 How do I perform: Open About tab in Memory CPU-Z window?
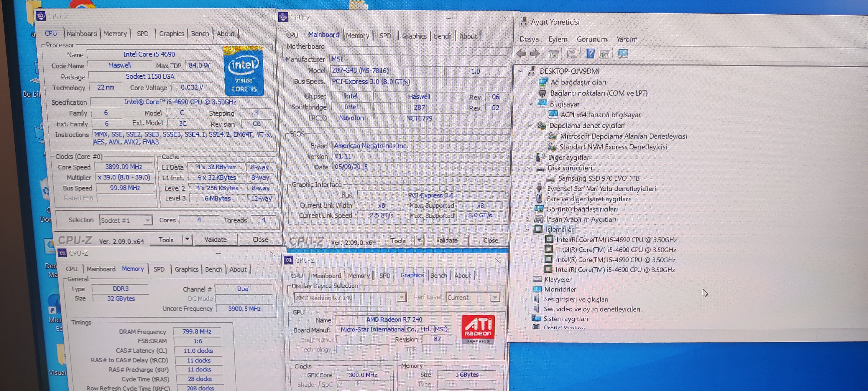[x=238, y=269]
